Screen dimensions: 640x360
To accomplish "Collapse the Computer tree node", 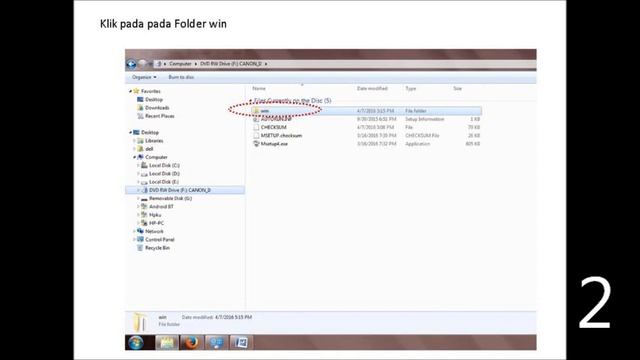I will pos(134,157).
